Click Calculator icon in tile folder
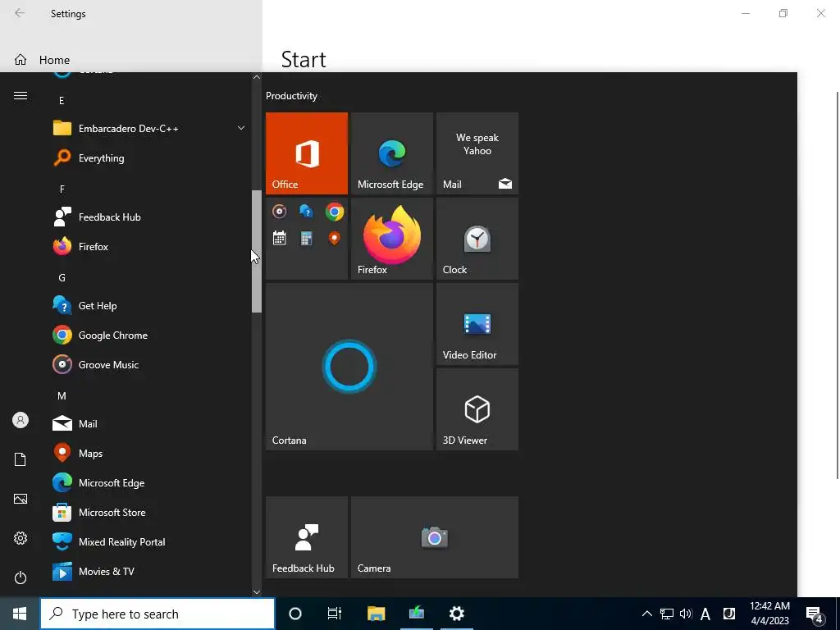The height and width of the screenshot is (630, 840). [307, 238]
